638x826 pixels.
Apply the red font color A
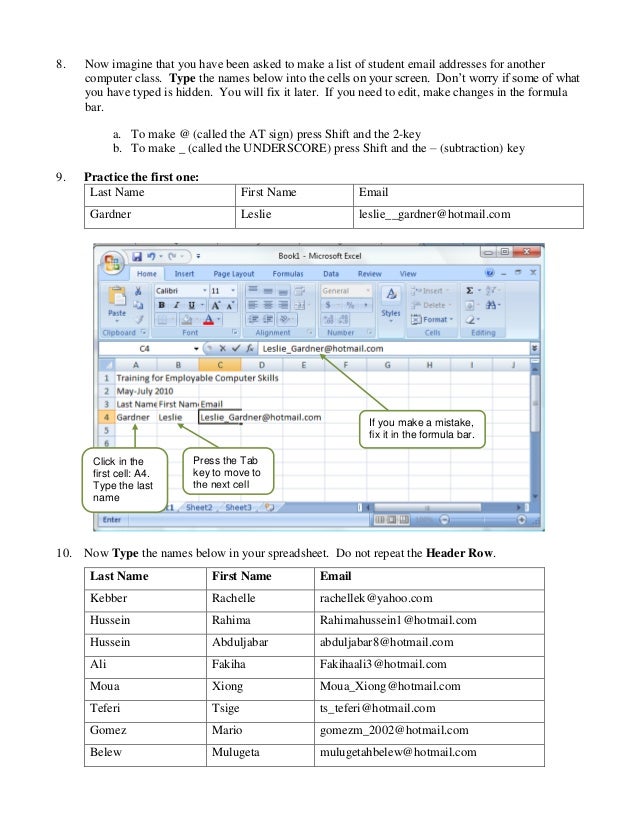pyautogui.click(x=209, y=319)
